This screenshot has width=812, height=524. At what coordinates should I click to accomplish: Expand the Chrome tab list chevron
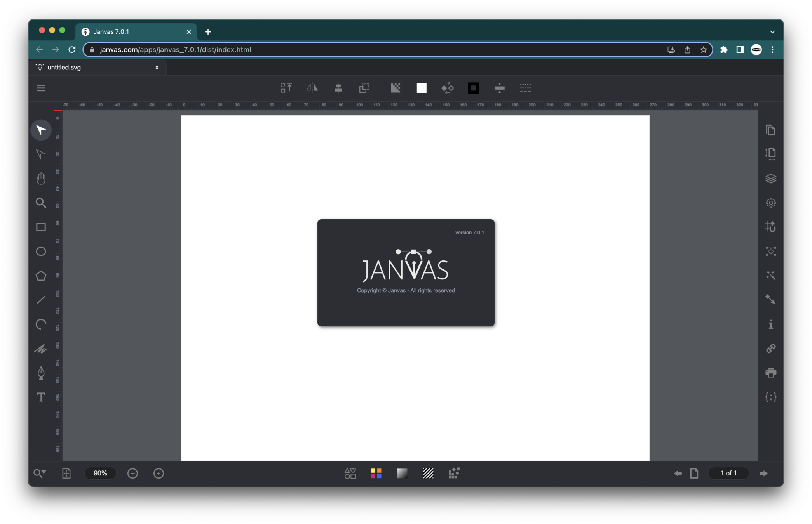coord(772,32)
